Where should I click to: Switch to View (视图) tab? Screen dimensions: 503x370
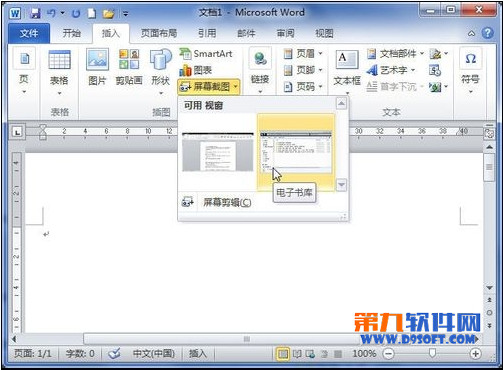click(324, 33)
